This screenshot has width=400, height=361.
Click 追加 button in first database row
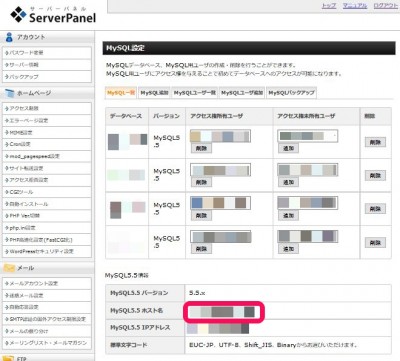(288, 149)
